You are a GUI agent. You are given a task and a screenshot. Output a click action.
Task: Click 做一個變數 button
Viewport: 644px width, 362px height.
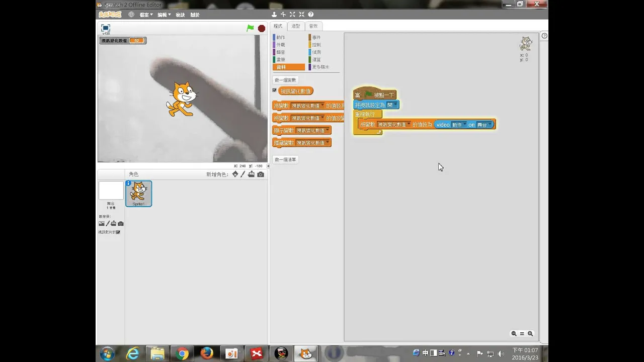coord(286,80)
